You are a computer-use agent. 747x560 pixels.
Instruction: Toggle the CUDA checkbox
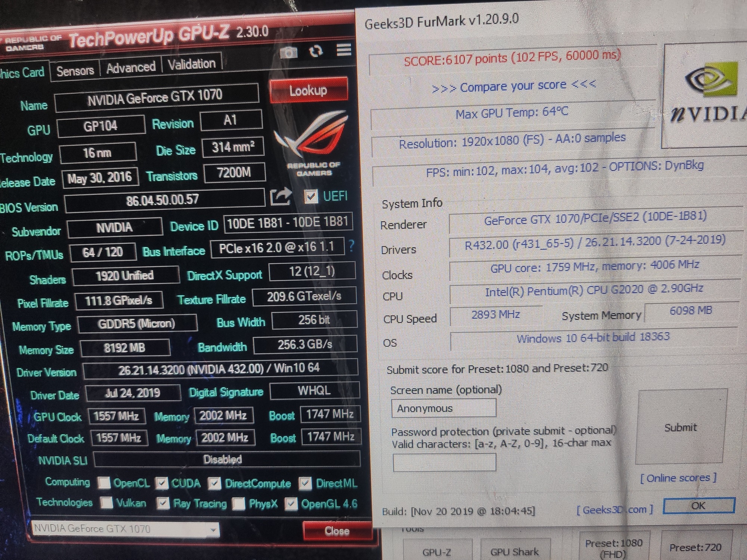pos(161,483)
